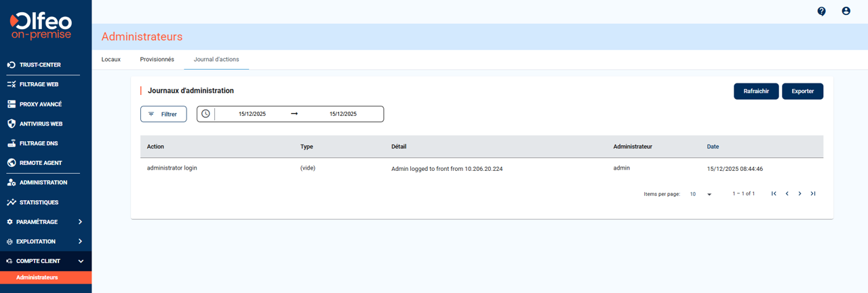
Task: Click the Filtrage Web sidebar icon
Action: [x=11, y=85]
